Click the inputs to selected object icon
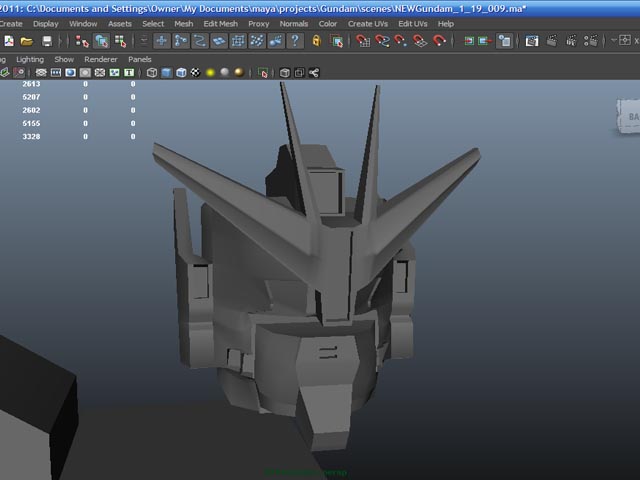This screenshot has height=480, width=640. pyautogui.click(x=469, y=41)
